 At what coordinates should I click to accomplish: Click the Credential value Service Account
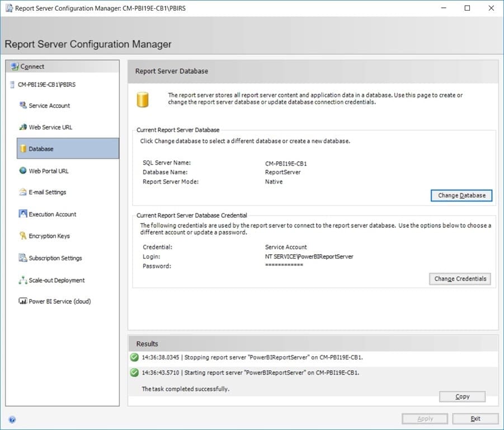(x=286, y=247)
